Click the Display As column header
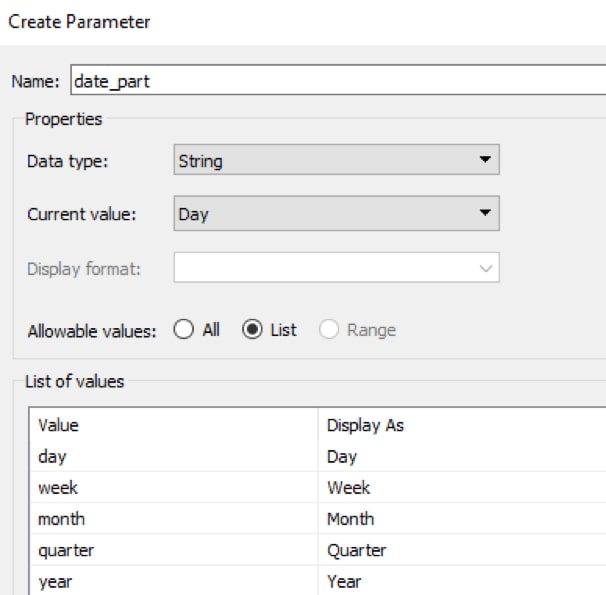606x595 pixels. coord(460,425)
